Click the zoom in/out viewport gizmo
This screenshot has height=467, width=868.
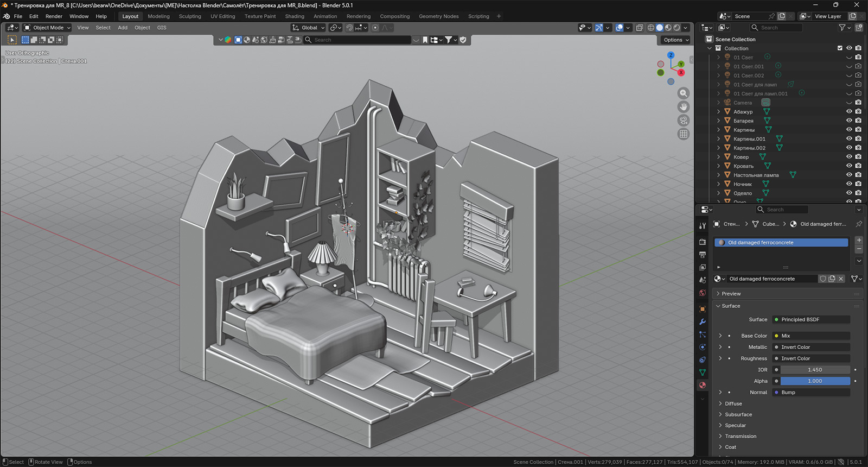[684, 93]
